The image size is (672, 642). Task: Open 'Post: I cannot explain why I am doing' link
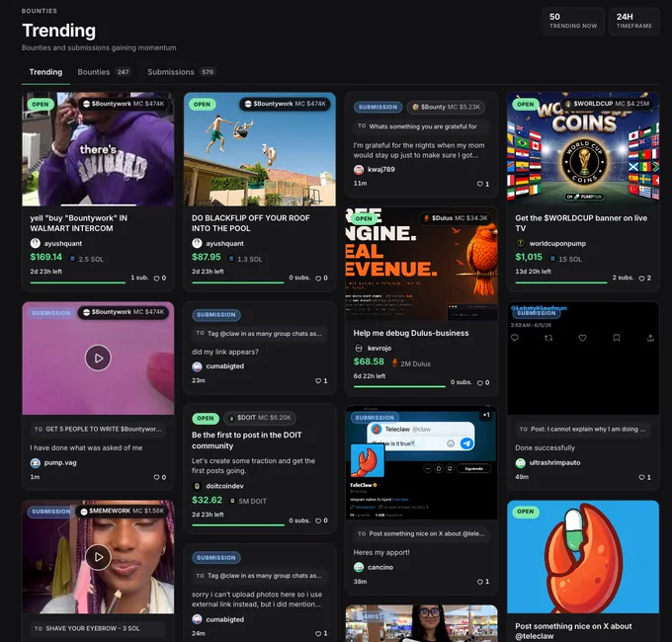pos(583,429)
